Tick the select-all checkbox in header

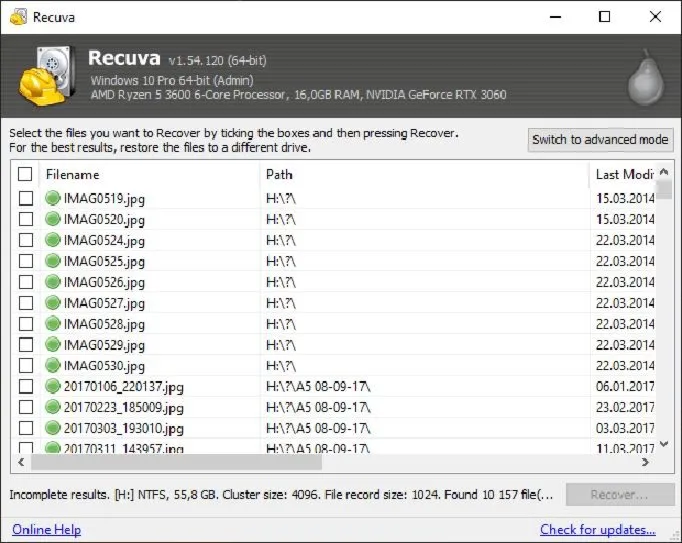25,174
